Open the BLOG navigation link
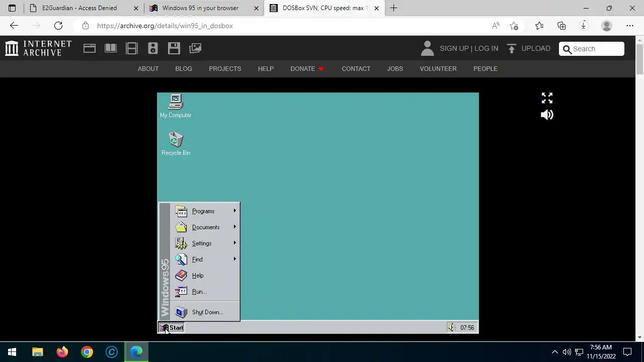Viewport: 644px width, 362px height. click(x=184, y=69)
